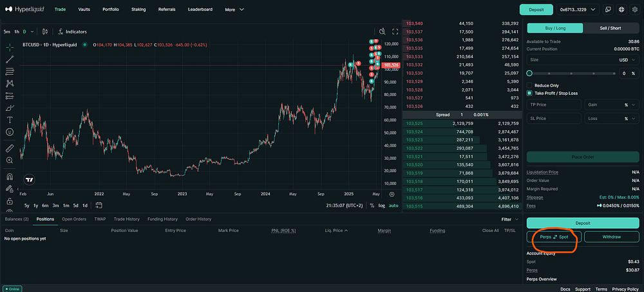Sort by Liq. Price column arrow
Image resolution: width=644 pixels, height=292 pixels.
click(x=346, y=231)
